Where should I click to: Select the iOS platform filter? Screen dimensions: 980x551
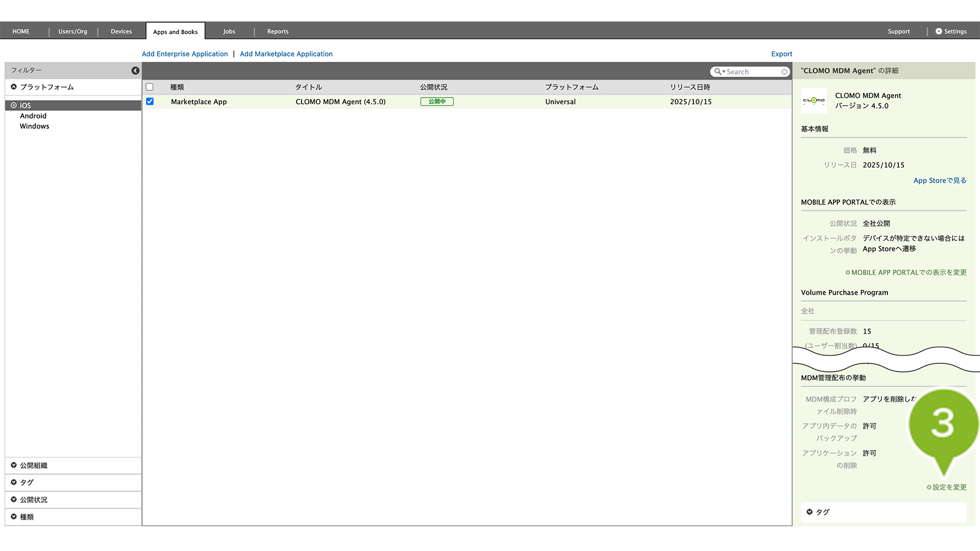point(25,105)
